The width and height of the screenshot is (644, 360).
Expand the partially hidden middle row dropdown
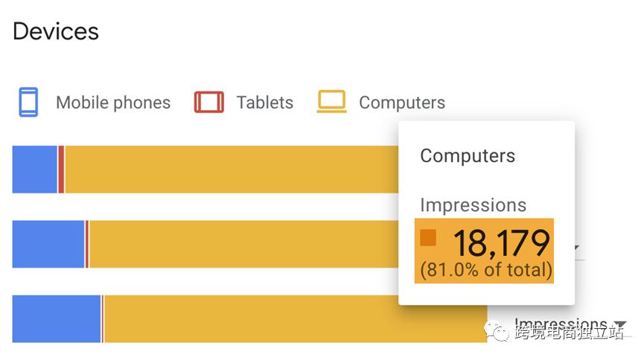point(577,248)
